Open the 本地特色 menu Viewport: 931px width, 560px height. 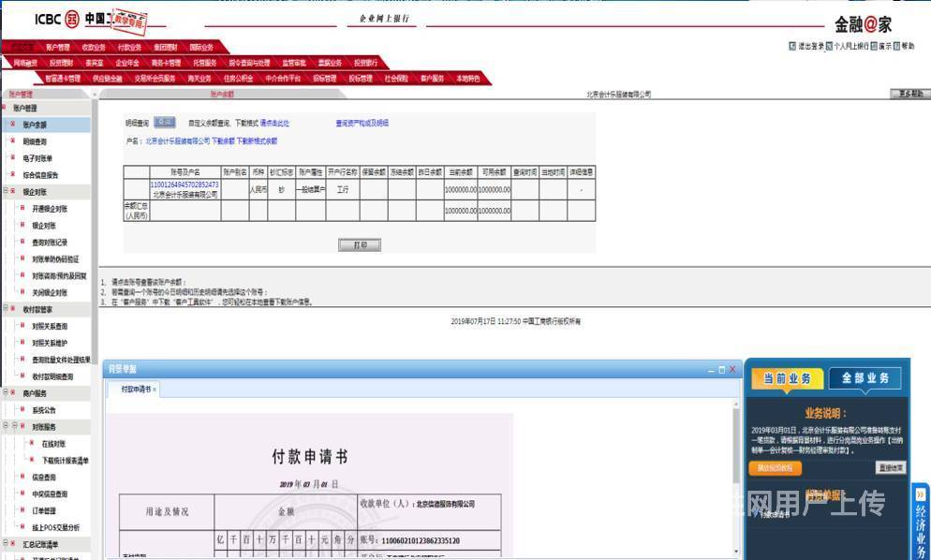pyautogui.click(x=468, y=78)
